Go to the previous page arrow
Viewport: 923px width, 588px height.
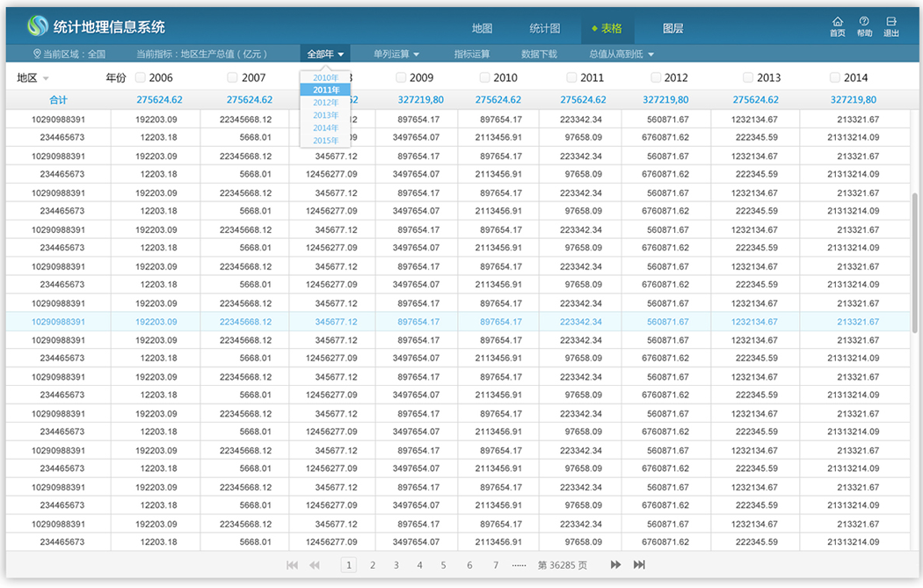click(315, 565)
